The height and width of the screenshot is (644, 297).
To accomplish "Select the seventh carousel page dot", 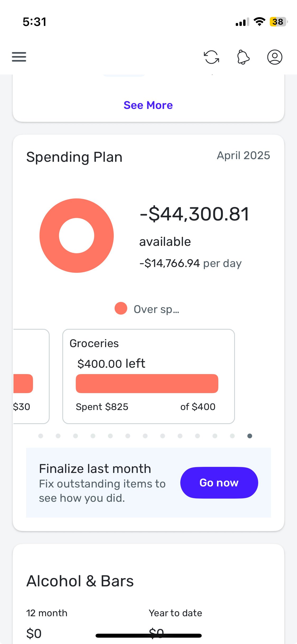I will pos(145,436).
